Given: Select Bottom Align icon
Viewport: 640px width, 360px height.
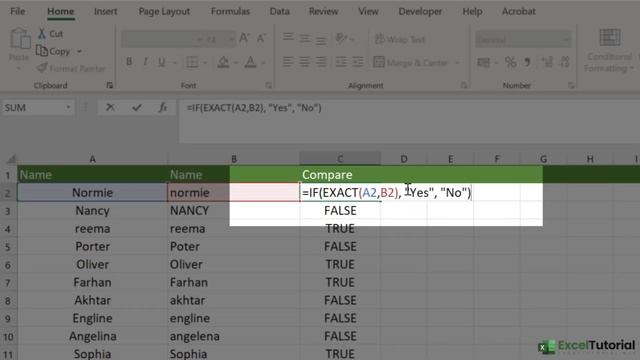Looking at the screenshot, I should click(x=321, y=40).
